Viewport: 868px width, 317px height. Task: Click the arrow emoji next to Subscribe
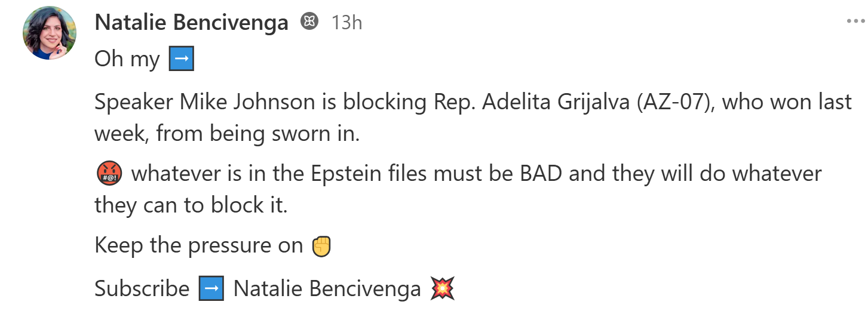click(x=211, y=289)
